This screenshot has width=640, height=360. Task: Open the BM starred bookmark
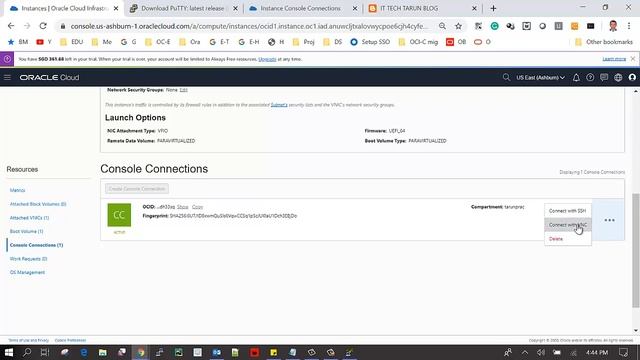click(x=18, y=42)
